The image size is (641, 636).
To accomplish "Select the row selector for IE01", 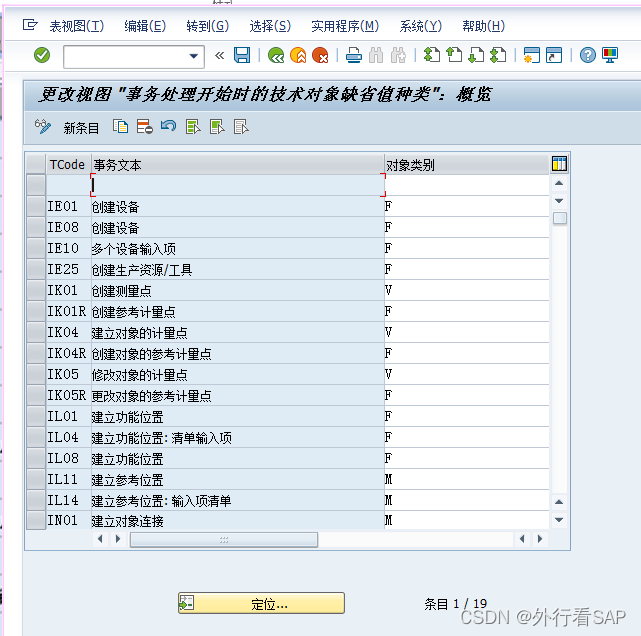I will click(36, 206).
